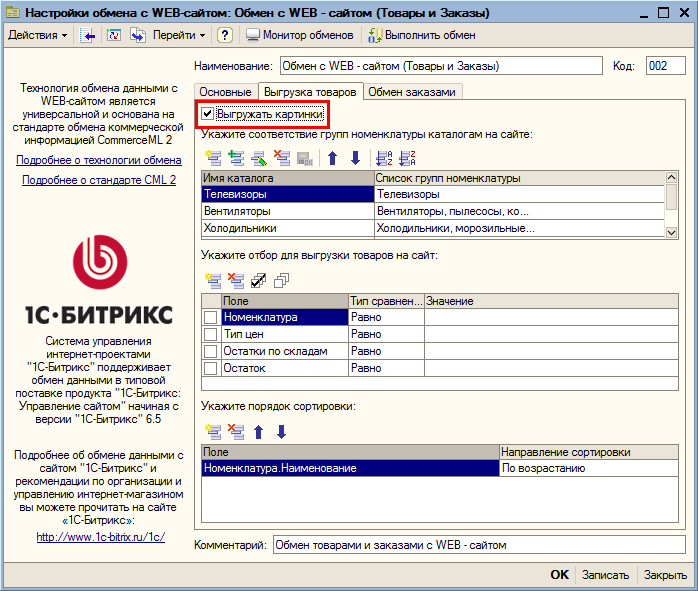
Task: Confirm with the OK button
Action: coord(560,575)
